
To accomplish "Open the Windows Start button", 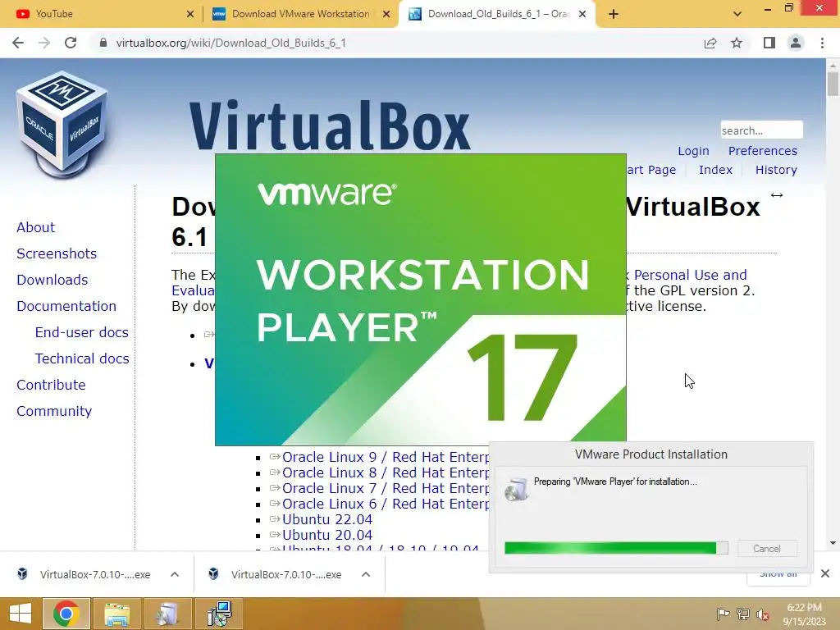I will (21, 614).
